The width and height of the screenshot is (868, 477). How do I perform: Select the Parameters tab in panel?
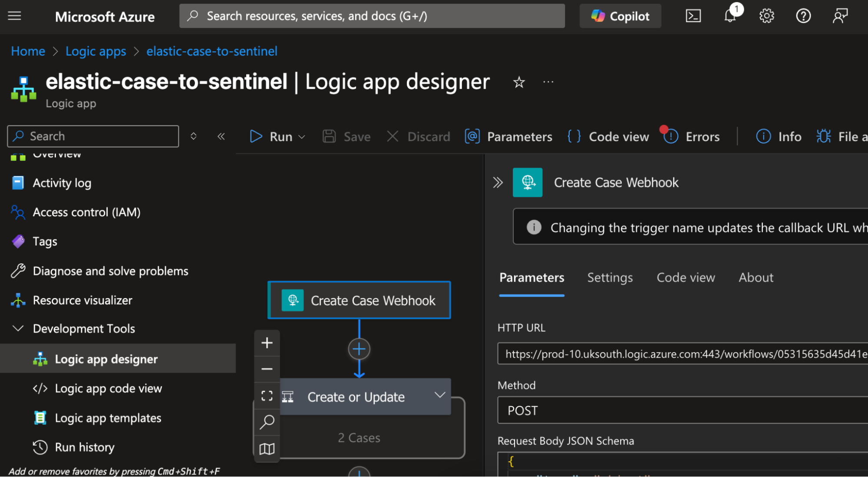pos(531,278)
